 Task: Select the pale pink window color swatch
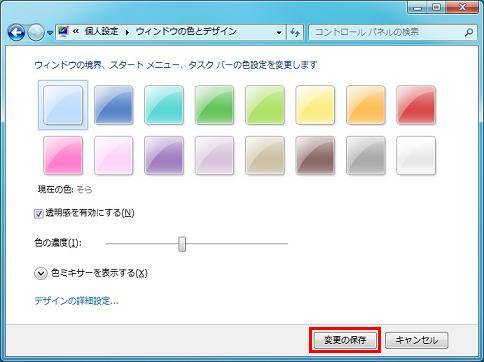pyautogui.click(x=114, y=155)
